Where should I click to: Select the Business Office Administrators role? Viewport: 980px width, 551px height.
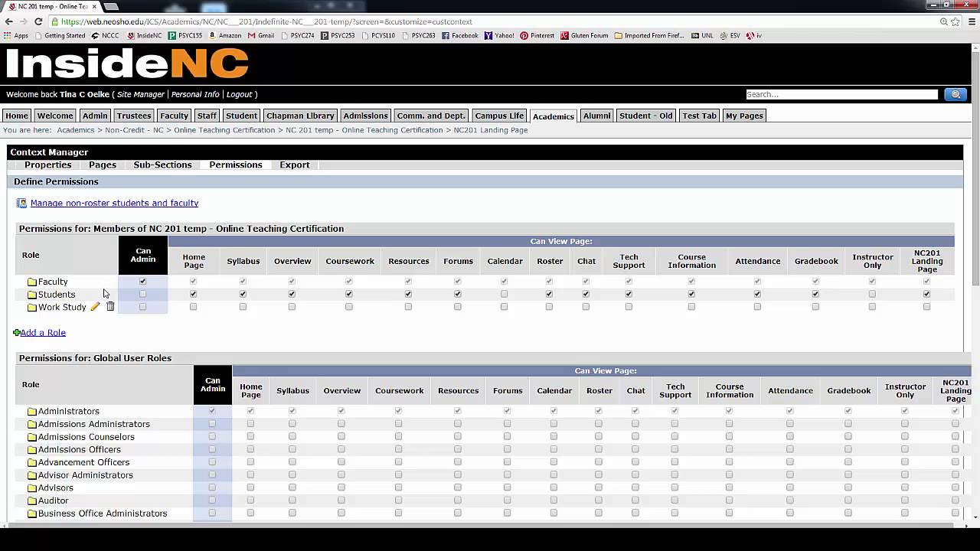103,514
